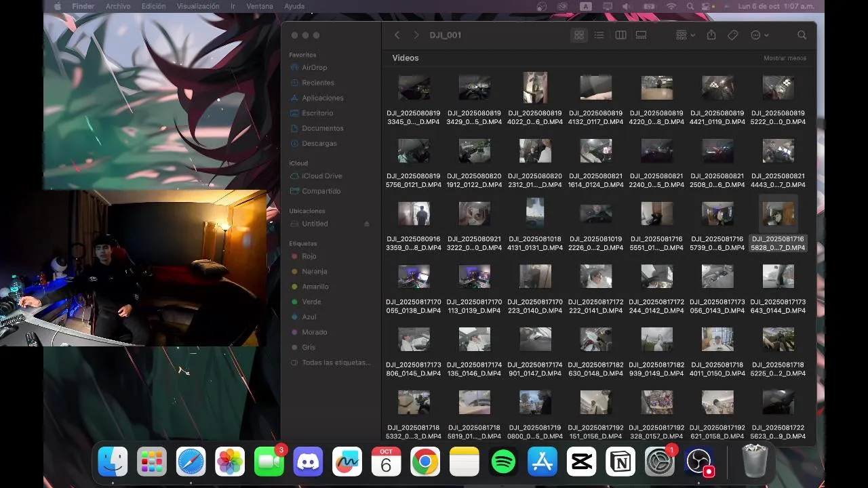Viewport: 868px width, 488px height.
Task: Open Todas las etiquetas in sidebar
Action: click(x=330, y=363)
